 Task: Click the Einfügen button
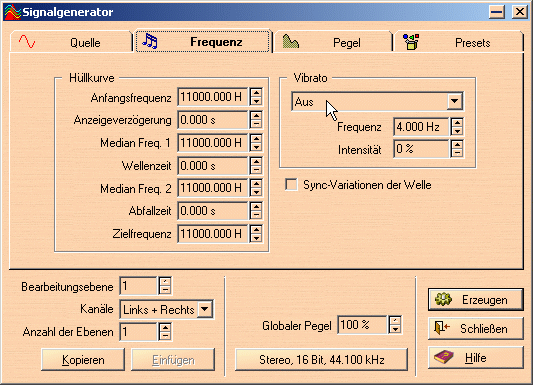pyautogui.click(x=173, y=359)
